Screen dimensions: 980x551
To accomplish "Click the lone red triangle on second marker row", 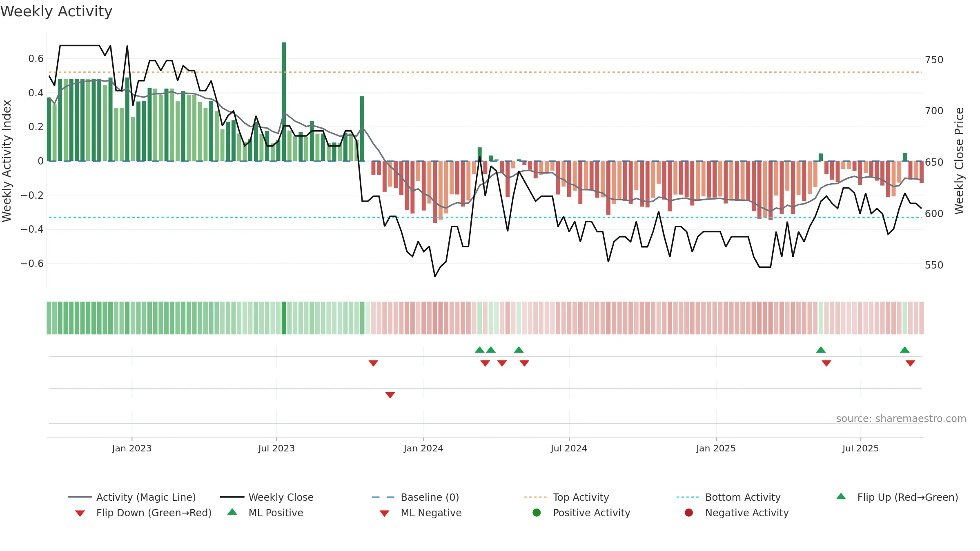I will [390, 395].
